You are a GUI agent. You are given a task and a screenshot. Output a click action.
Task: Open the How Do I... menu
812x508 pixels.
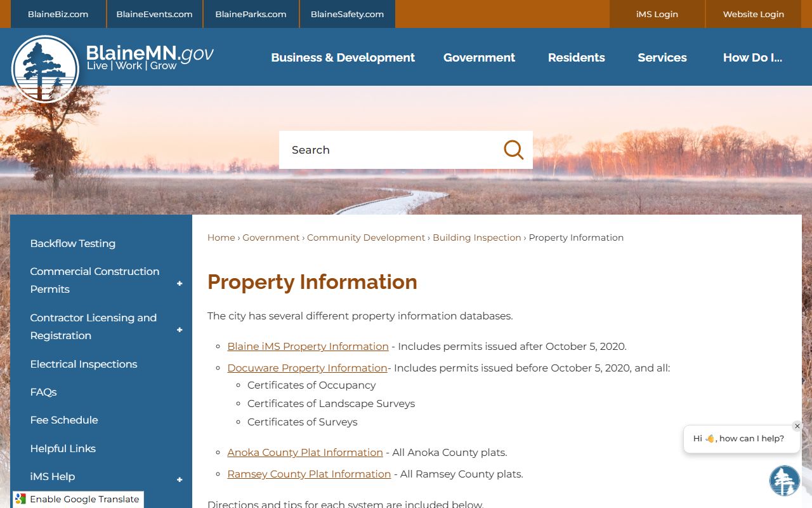click(x=752, y=57)
